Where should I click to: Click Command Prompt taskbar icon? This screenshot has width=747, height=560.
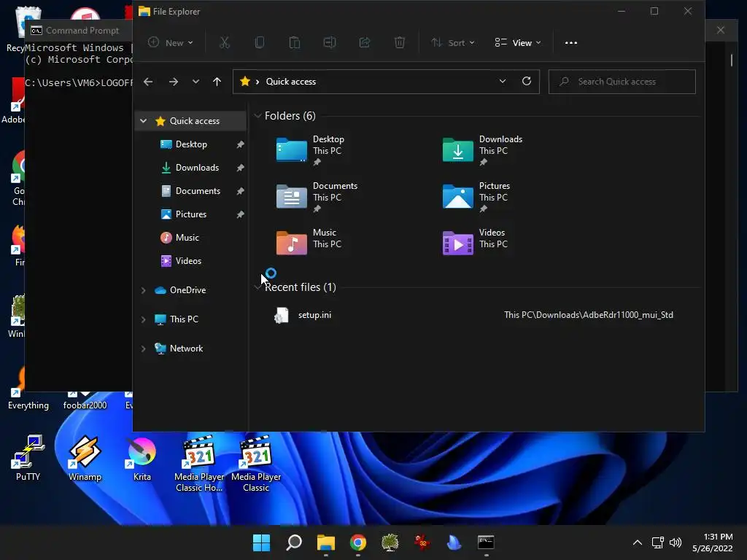[486, 542]
